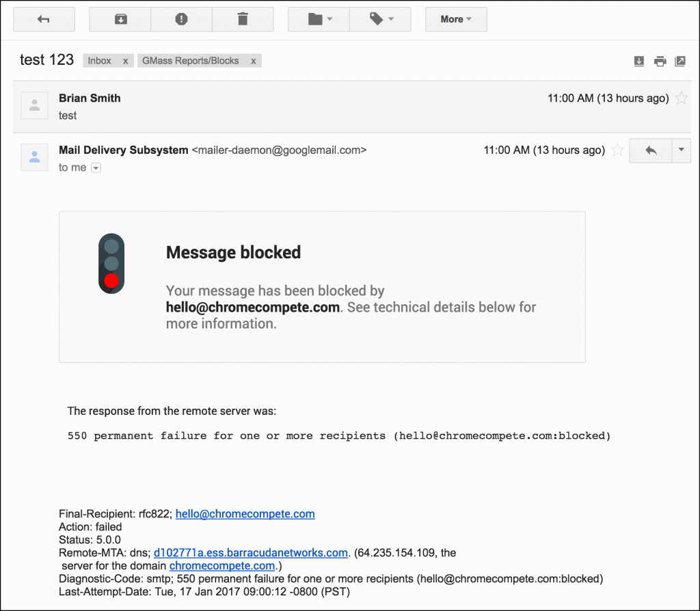Remove the Inbox label
Screen dimensions: 700x611
click(x=125, y=61)
